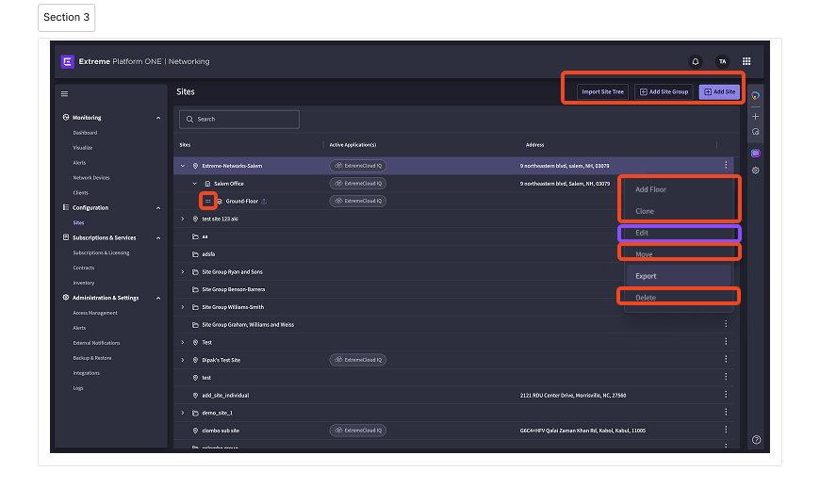Select the add_site_individual row
The width and height of the screenshot is (820, 504).
point(453,396)
